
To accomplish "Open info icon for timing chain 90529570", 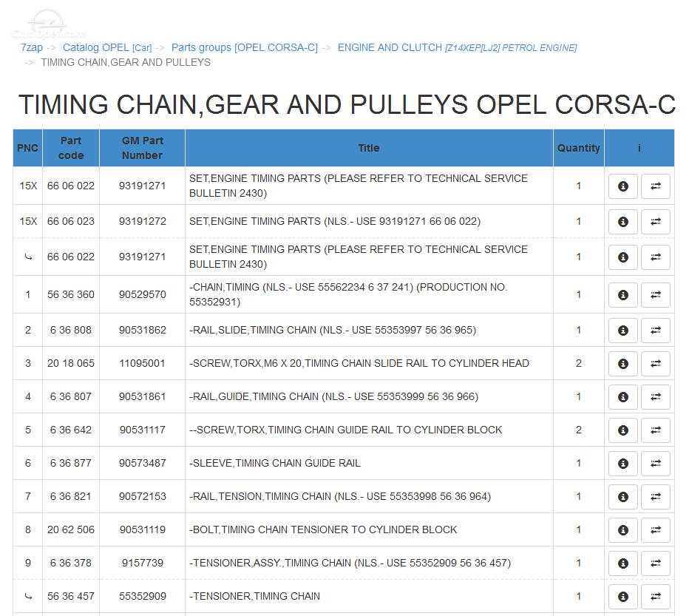I will pyautogui.click(x=622, y=294).
